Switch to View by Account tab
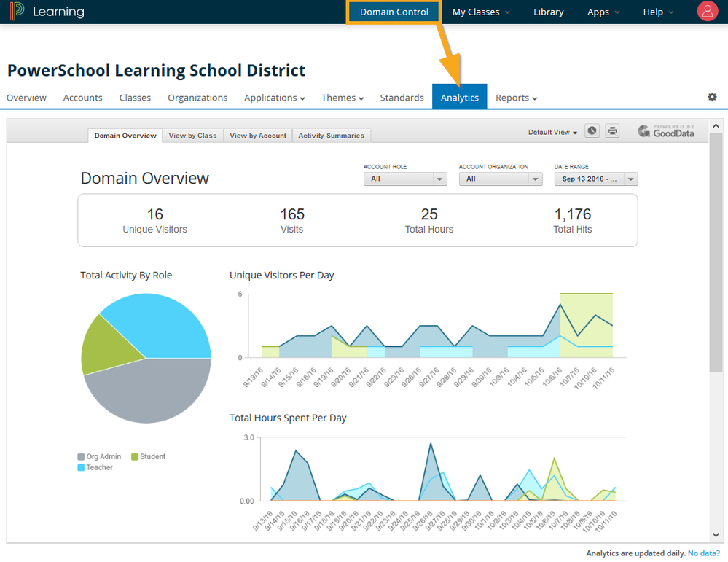This screenshot has width=728, height=562. click(x=258, y=136)
